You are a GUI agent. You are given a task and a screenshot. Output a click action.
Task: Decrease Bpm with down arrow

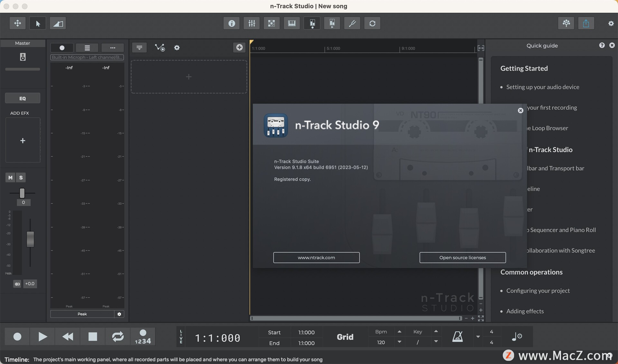(399, 342)
